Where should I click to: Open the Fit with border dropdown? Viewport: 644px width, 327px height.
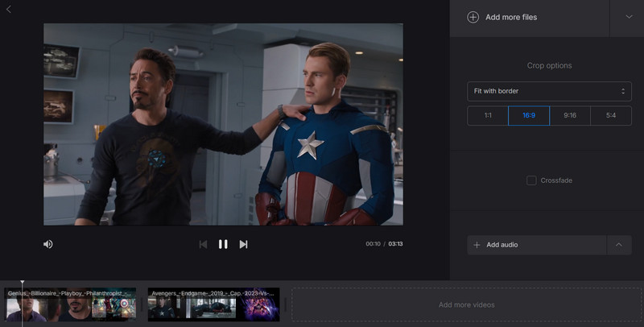[x=549, y=91]
